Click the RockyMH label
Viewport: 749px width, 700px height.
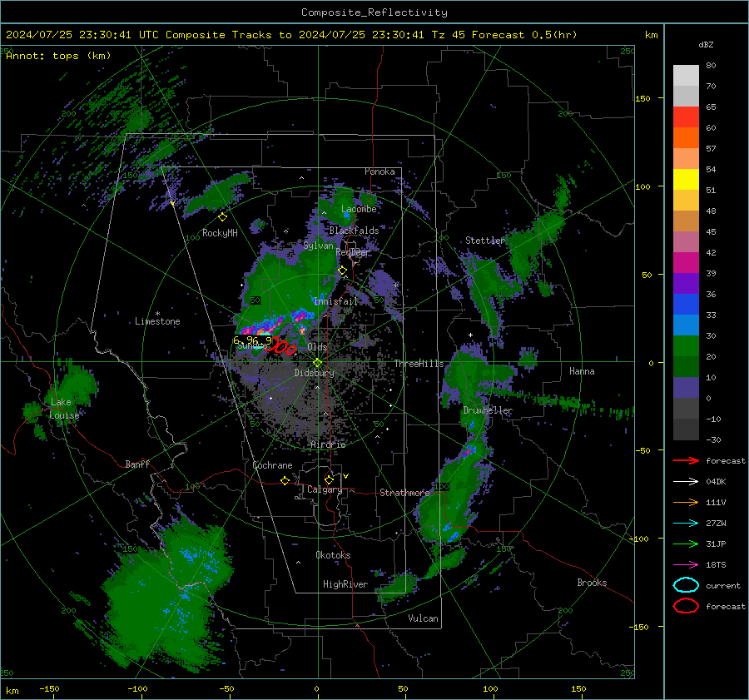coord(220,233)
